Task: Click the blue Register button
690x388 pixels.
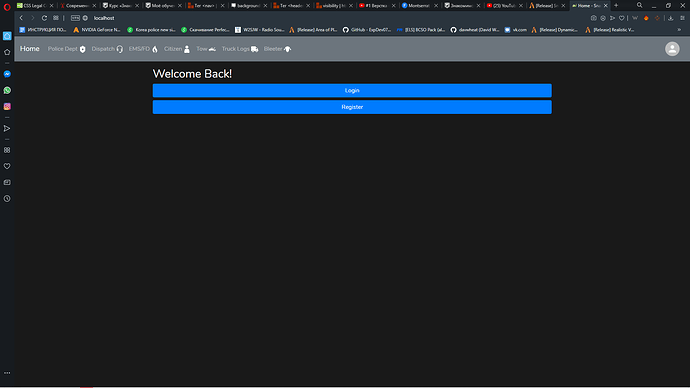Action: click(352, 107)
